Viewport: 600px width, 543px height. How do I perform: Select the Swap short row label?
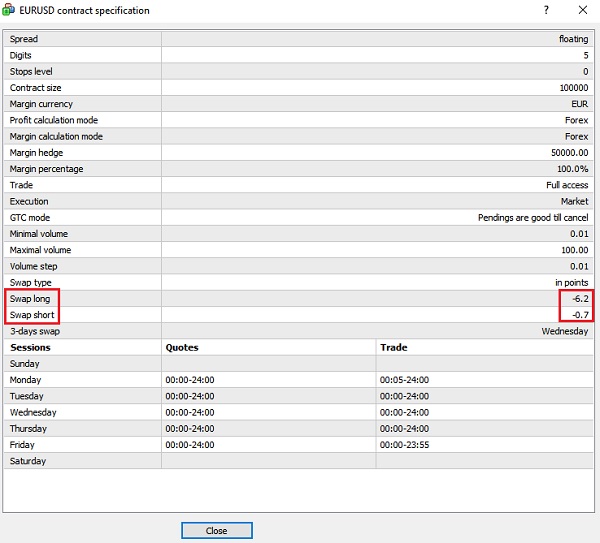32,315
